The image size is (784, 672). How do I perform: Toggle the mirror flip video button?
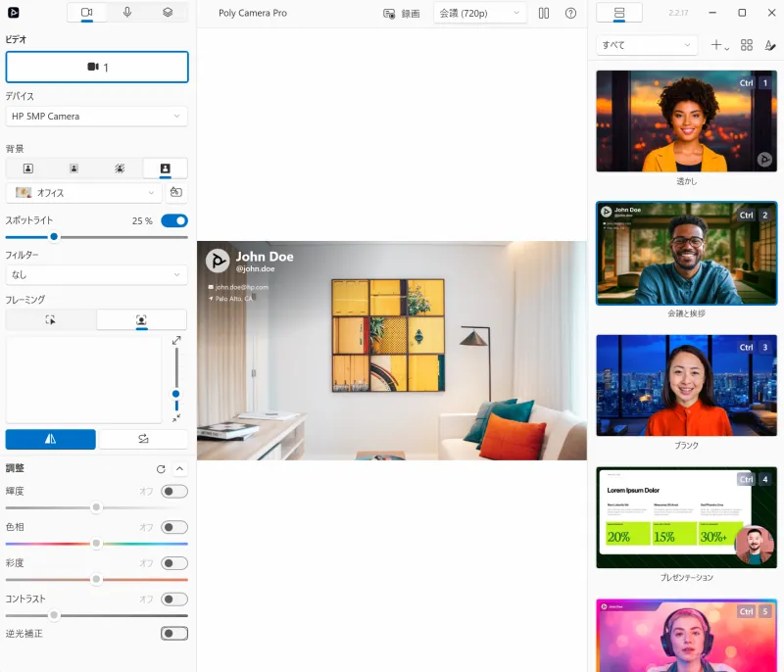(x=51, y=439)
